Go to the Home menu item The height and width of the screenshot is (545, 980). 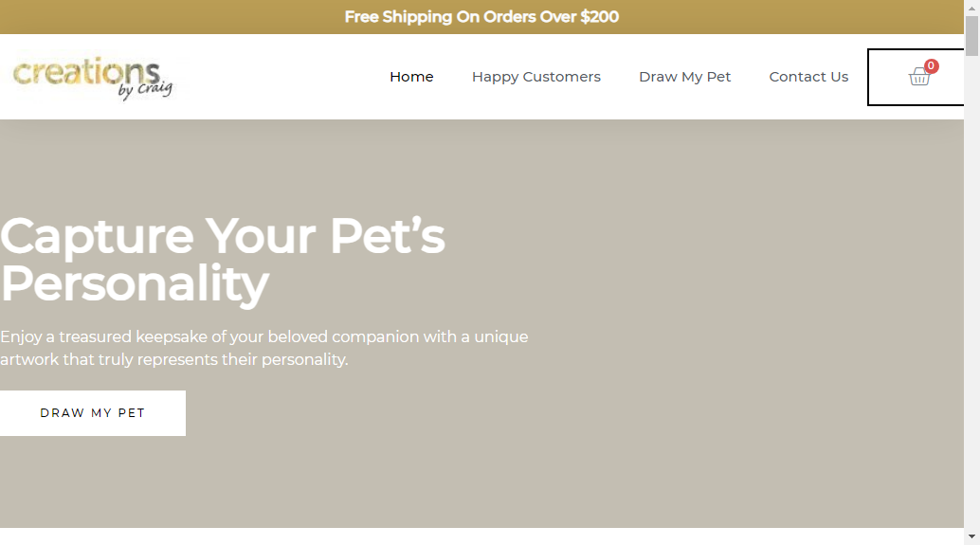pos(411,77)
